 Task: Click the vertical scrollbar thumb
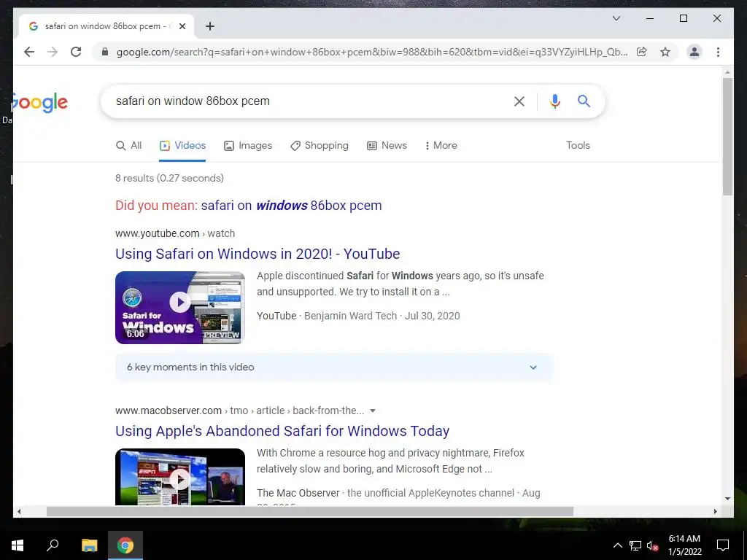point(727,136)
